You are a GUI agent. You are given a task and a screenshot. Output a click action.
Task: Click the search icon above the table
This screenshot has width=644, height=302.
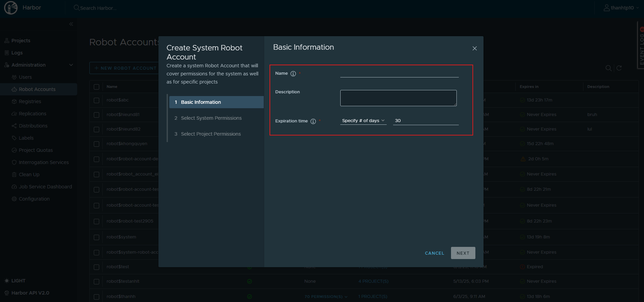point(608,68)
